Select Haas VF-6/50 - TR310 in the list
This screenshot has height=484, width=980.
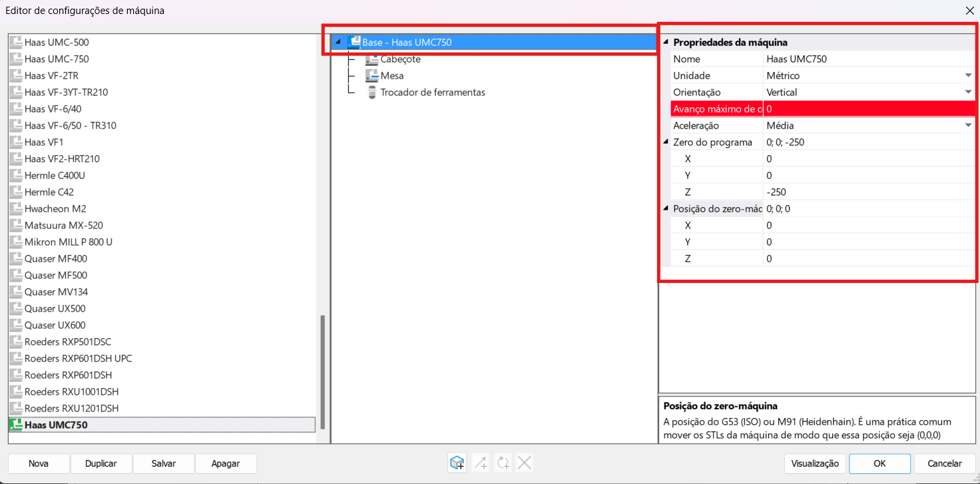(71, 125)
